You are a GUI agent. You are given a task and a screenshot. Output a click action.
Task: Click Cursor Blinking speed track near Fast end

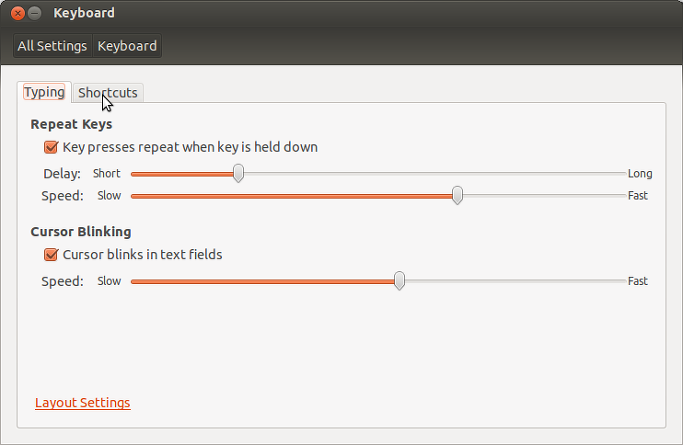pyautogui.click(x=610, y=281)
